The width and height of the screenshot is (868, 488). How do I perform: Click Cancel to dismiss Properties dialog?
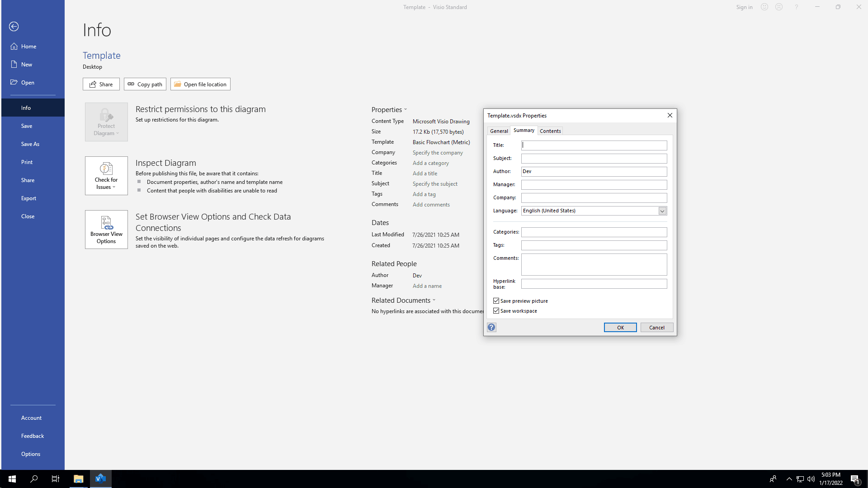pos(656,327)
